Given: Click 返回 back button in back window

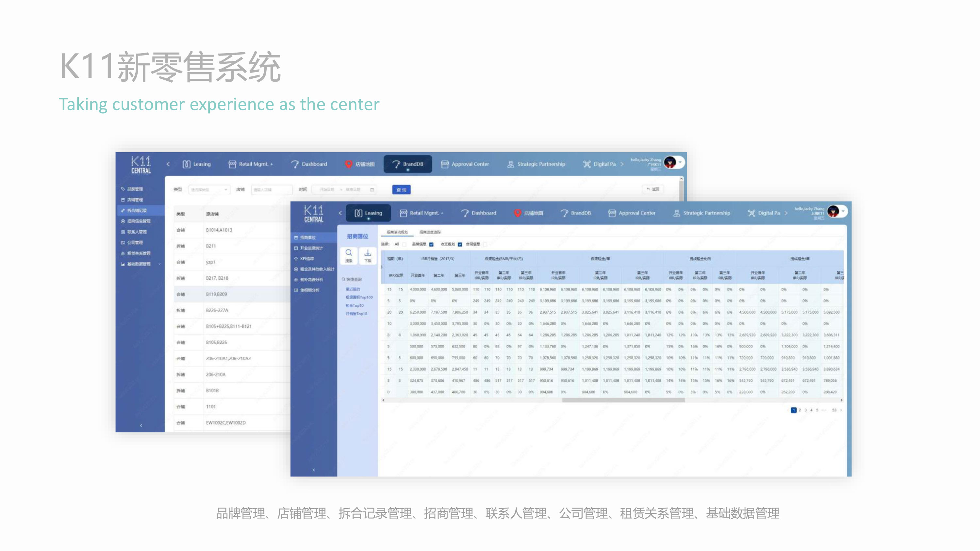Looking at the screenshot, I should 653,189.
